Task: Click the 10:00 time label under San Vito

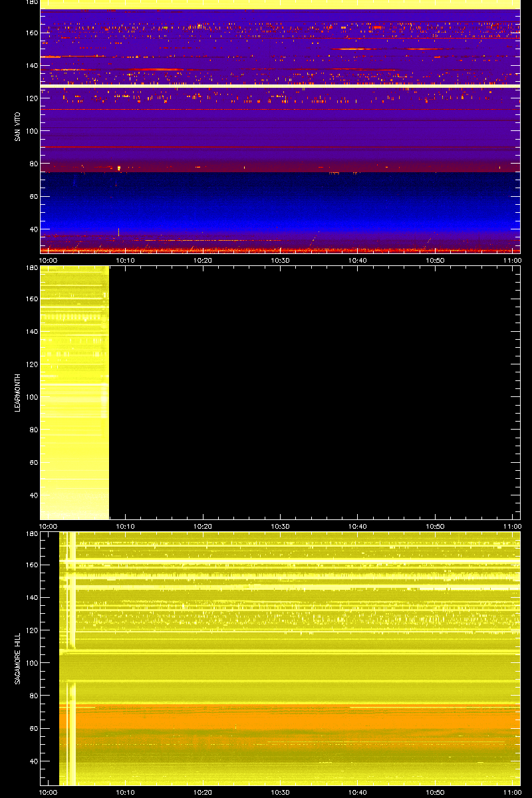Action: point(49,261)
